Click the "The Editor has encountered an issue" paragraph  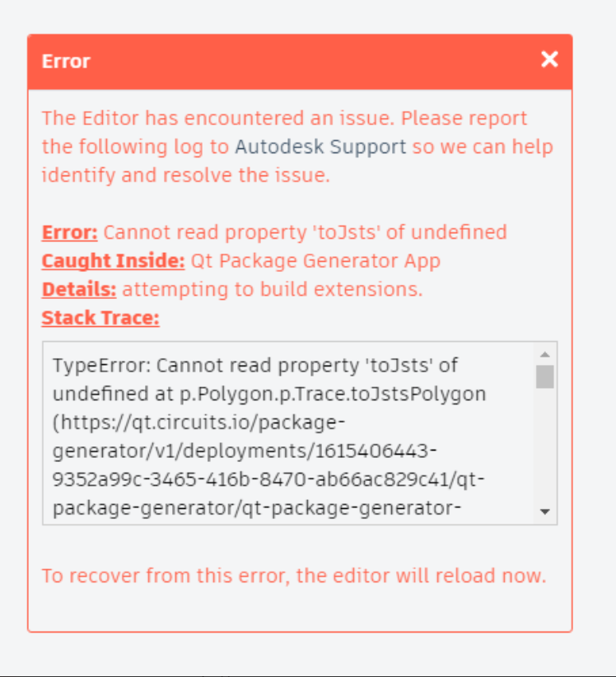click(x=285, y=119)
